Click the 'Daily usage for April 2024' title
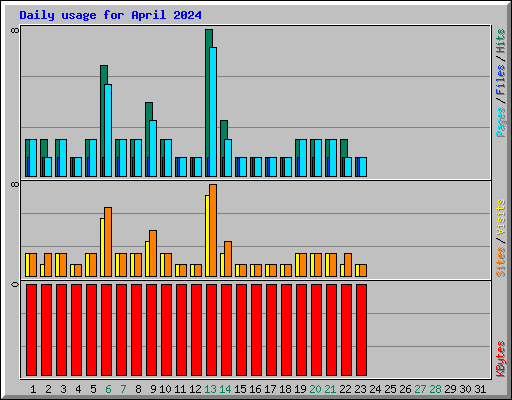Viewport: 512px width, 400px height. pyautogui.click(x=110, y=15)
